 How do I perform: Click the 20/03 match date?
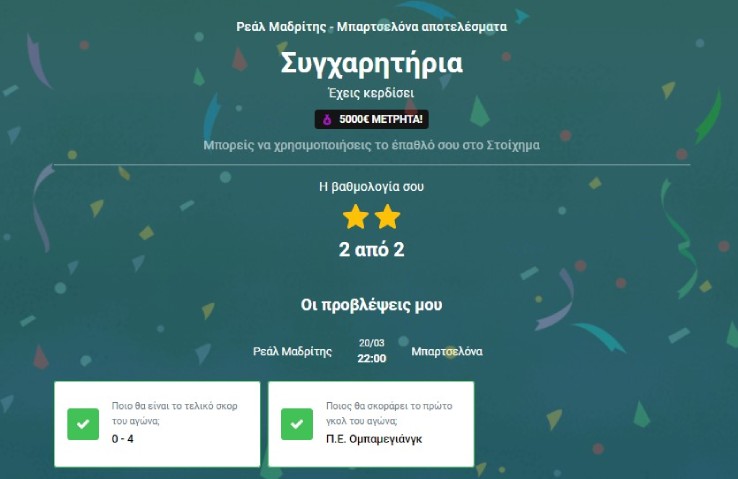(372, 343)
